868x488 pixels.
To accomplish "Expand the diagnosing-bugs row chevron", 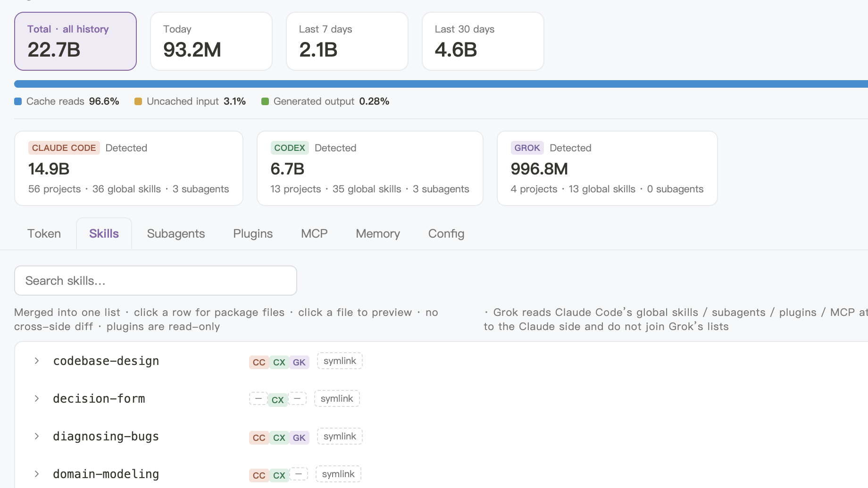I will click(37, 436).
